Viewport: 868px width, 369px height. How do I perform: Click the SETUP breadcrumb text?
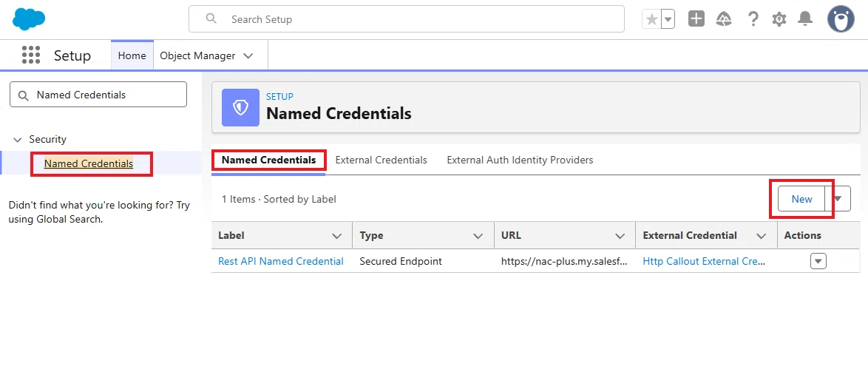[279, 97]
